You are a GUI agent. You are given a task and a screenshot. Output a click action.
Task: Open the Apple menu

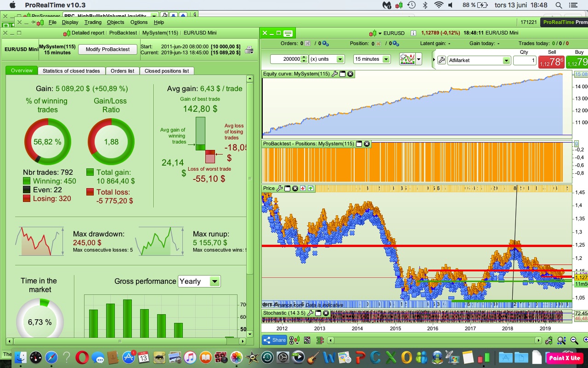(12, 5)
